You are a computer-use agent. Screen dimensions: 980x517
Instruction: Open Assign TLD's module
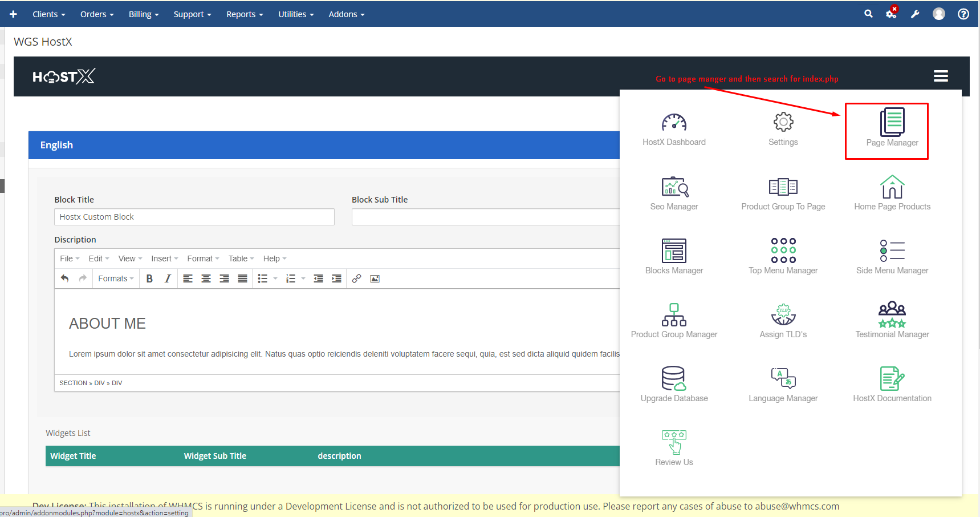[783, 321]
